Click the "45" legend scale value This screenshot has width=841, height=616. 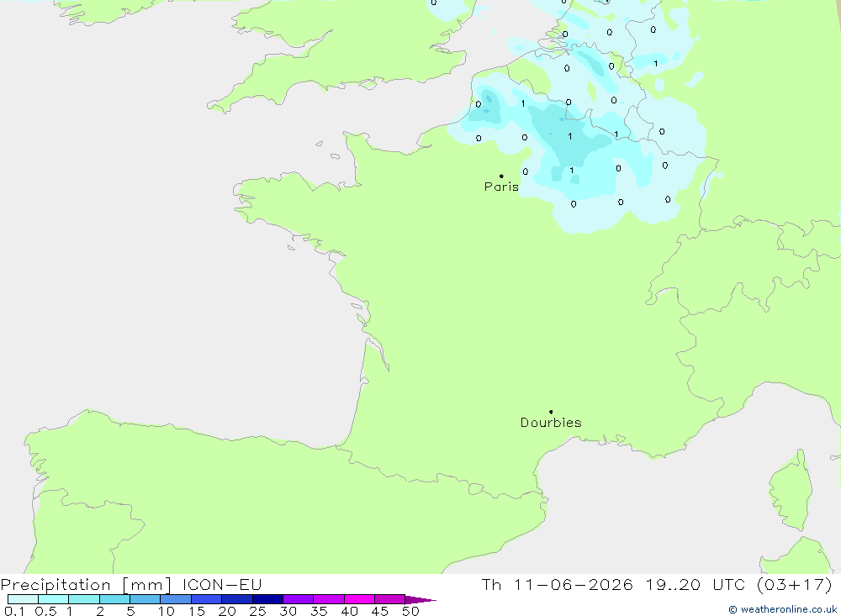pos(380,611)
